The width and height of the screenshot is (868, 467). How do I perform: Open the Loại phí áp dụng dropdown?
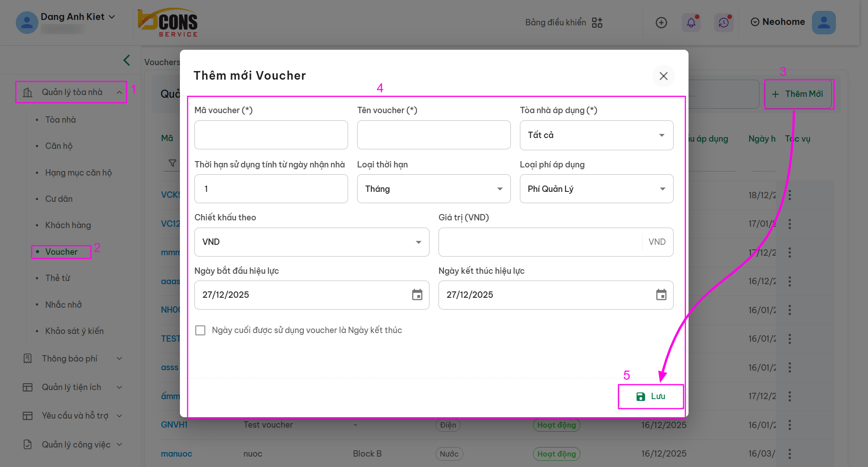(596, 189)
